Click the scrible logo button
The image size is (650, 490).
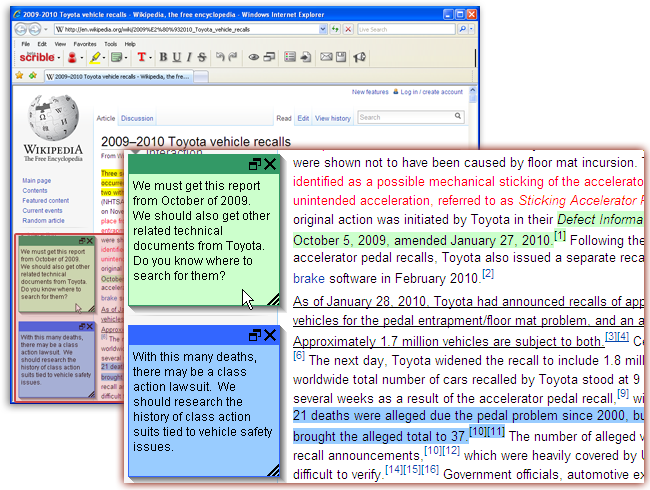pyautogui.click(x=37, y=57)
